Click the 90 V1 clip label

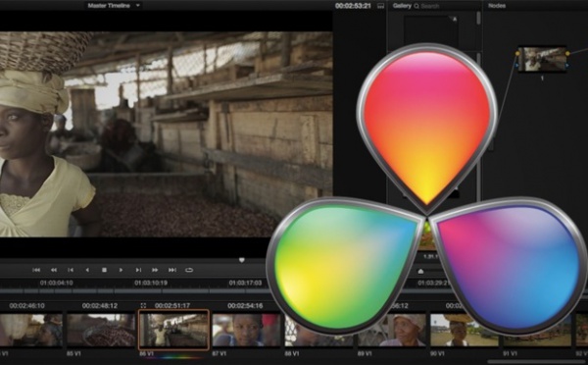pos(437,353)
